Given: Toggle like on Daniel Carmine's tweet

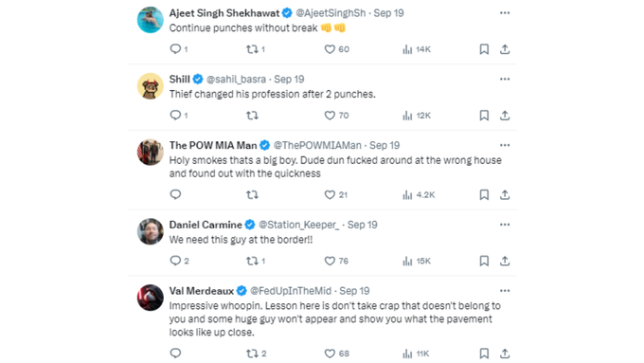Looking at the screenshot, I should point(330,261).
